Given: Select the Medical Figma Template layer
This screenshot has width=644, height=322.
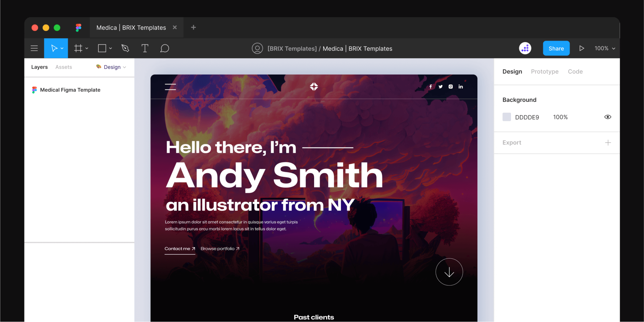Looking at the screenshot, I should click(x=70, y=90).
